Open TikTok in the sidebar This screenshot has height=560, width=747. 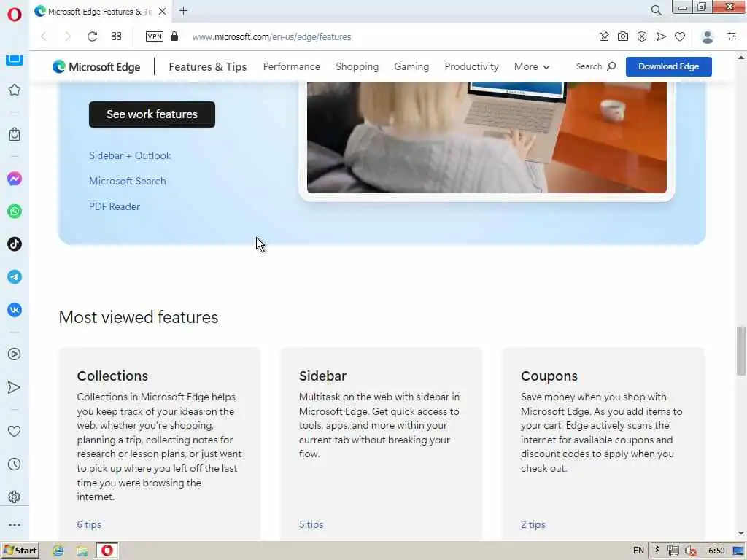click(x=15, y=244)
